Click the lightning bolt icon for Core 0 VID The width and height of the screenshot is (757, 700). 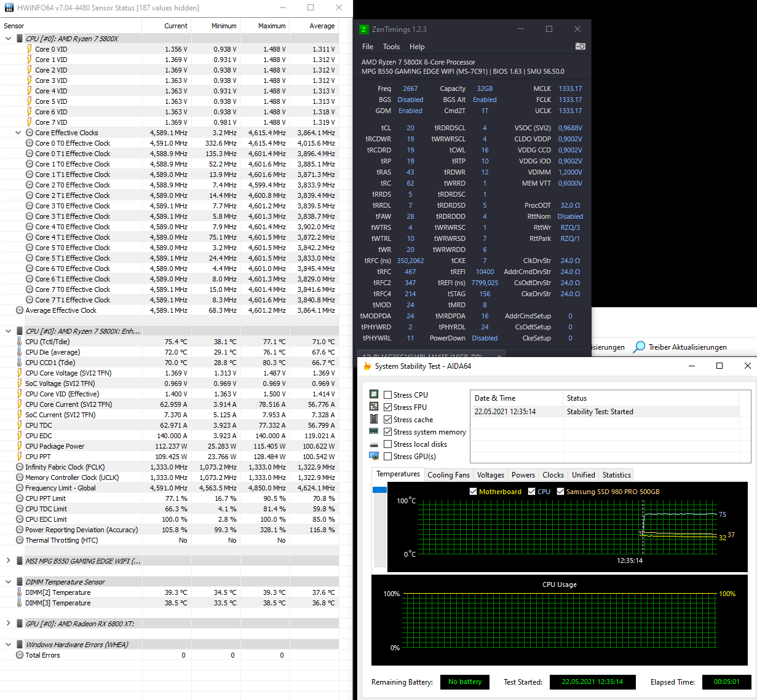[x=29, y=49]
